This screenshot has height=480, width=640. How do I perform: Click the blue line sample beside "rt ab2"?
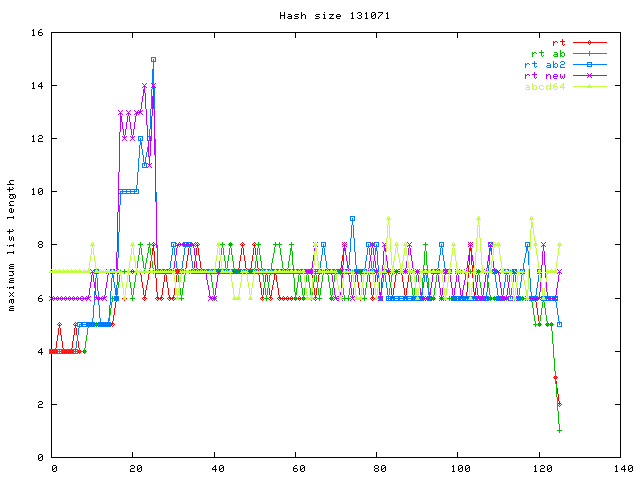coord(589,64)
